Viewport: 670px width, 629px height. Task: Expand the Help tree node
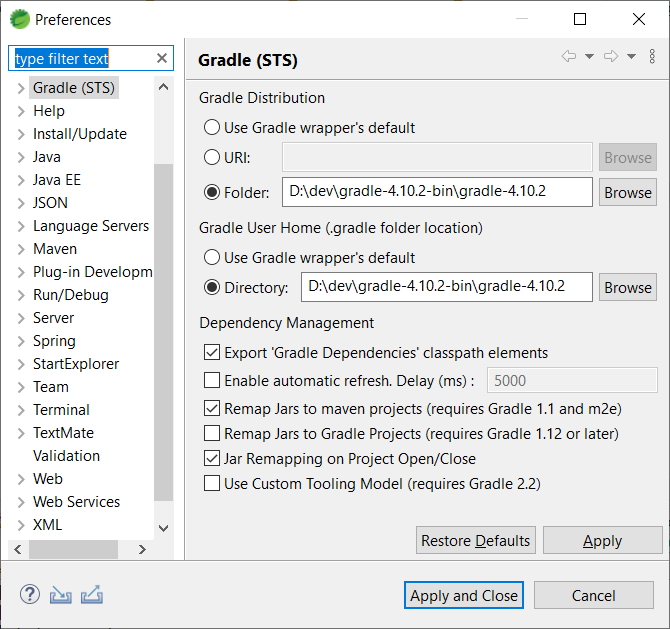click(21, 111)
